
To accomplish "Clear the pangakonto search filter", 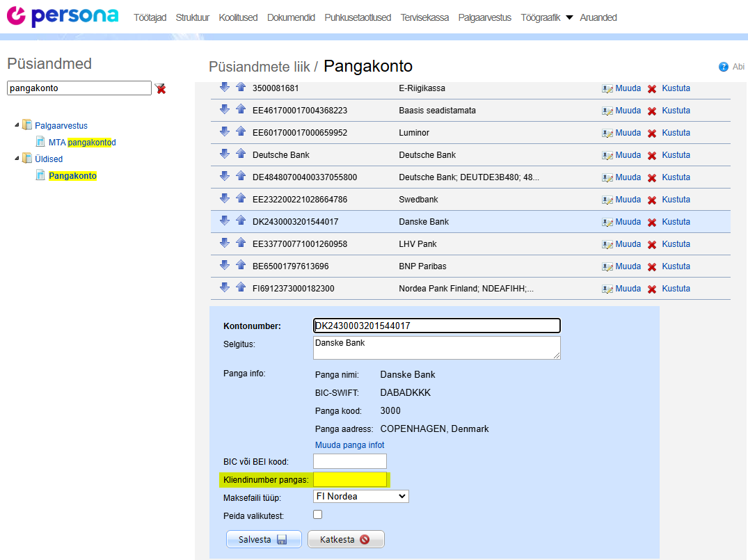I will click(x=160, y=89).
